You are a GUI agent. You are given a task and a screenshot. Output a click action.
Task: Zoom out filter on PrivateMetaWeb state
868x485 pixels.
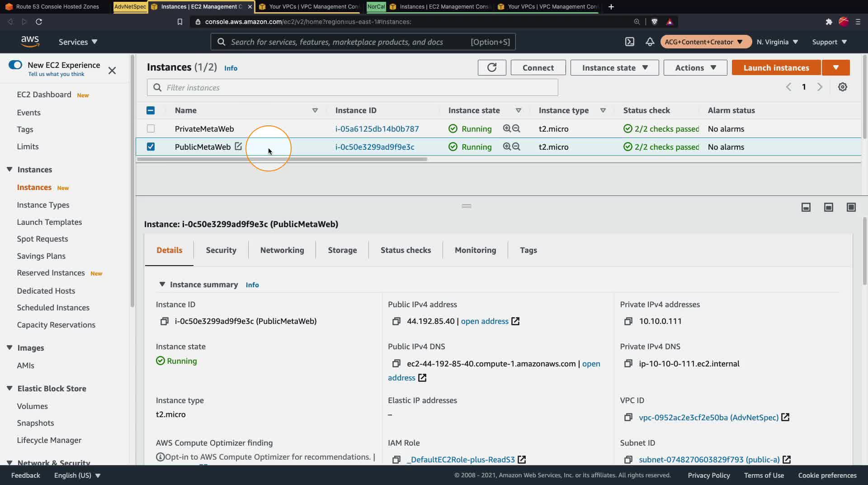(x=516, y=128)
